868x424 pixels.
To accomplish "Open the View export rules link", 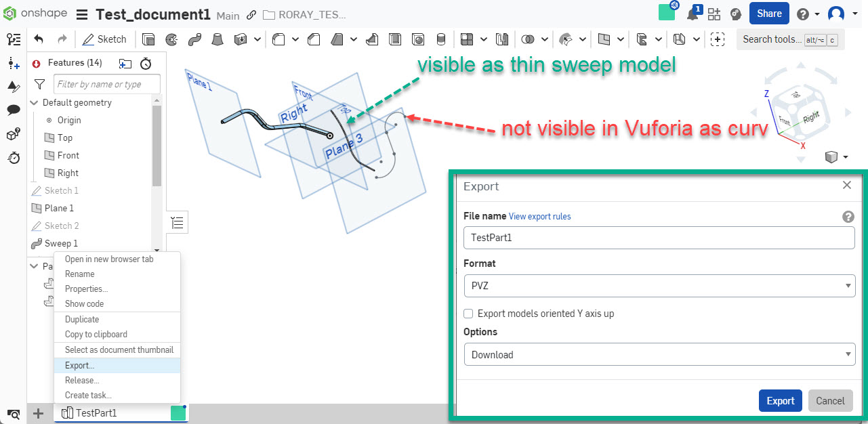I will tap(539, 216).
